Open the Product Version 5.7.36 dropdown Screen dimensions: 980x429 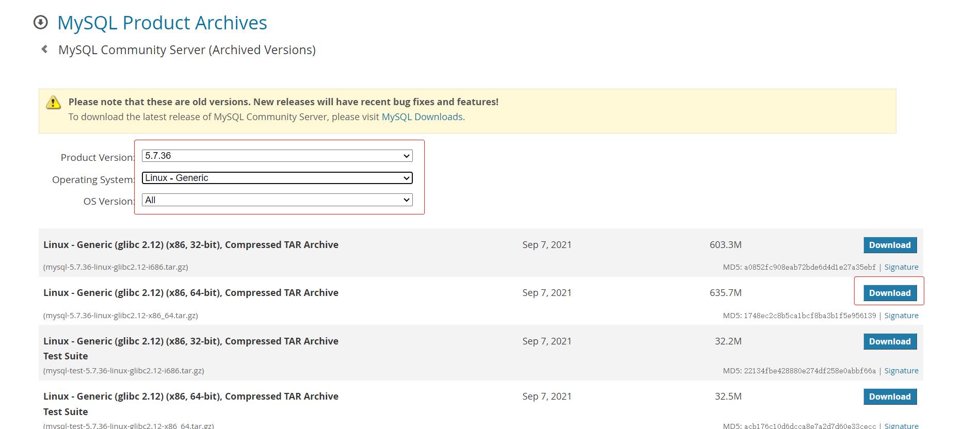277,156
